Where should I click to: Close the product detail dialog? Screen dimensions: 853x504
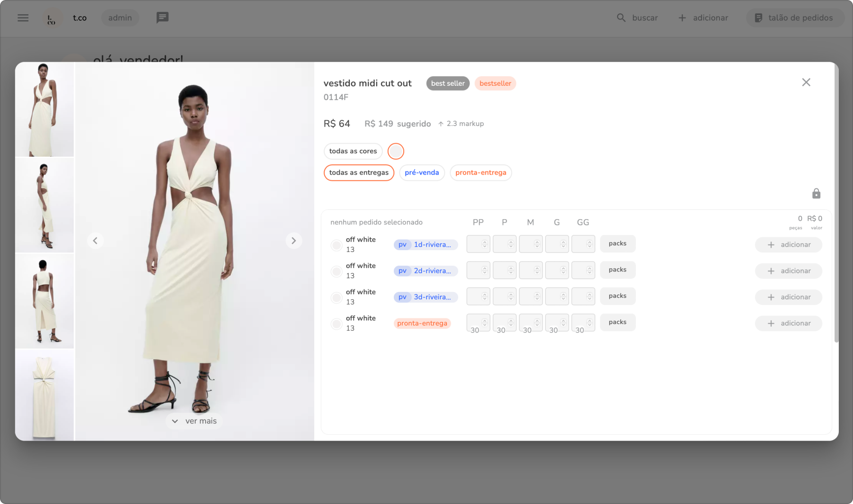click(x=806, y=82)
